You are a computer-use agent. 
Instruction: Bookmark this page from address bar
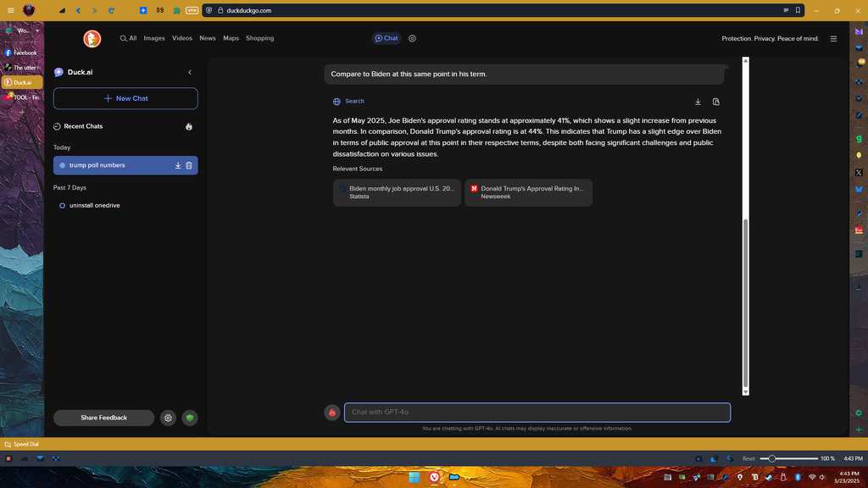point(798,10)
